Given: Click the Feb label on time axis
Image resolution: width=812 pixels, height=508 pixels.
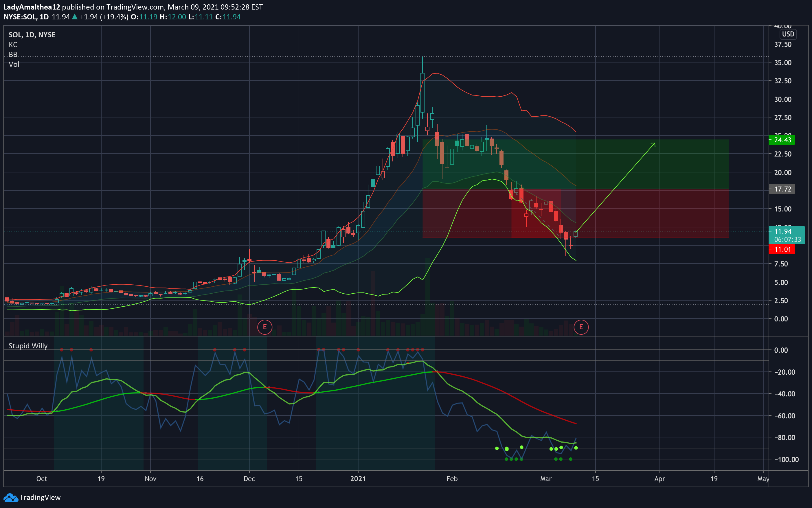Looking at the screenshot, I should coord(452,479).
